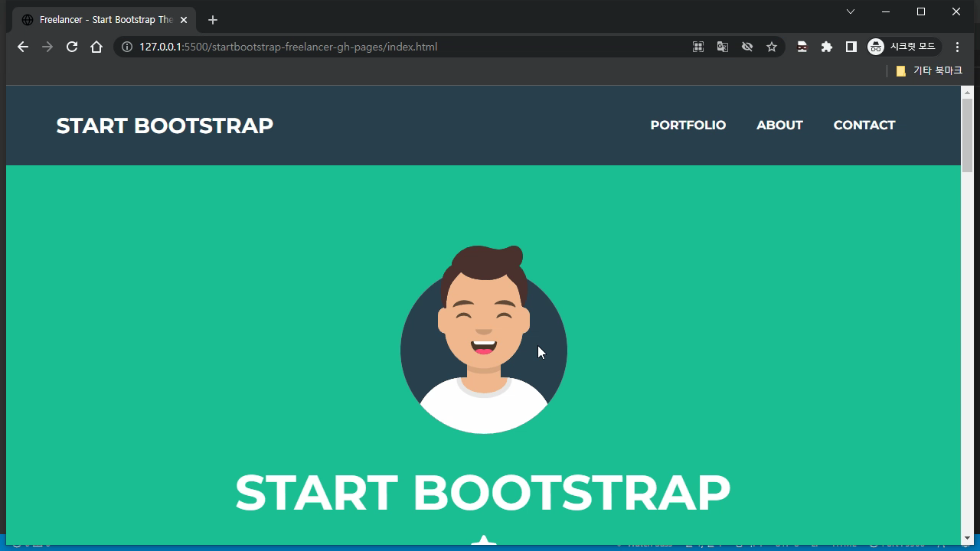View site information icon in address bar
This screenshot has width=980, height=551.
pyautogui.click(x=127, y=47)
